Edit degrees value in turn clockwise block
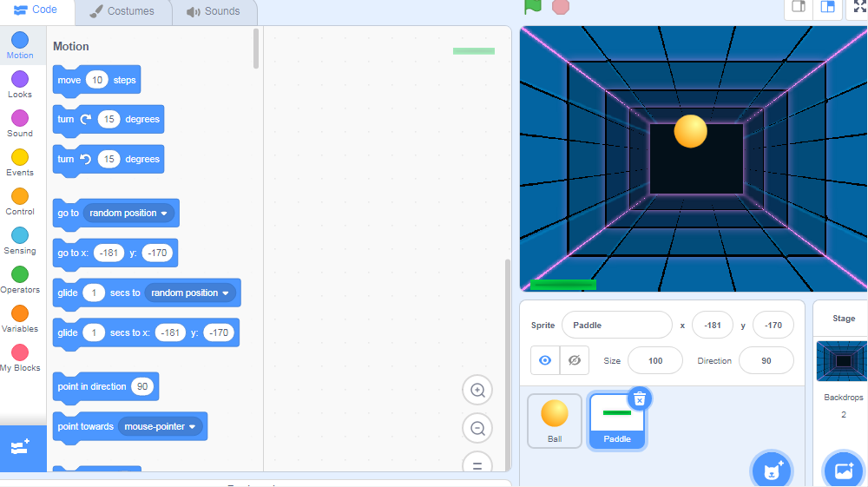 (109, 120)
